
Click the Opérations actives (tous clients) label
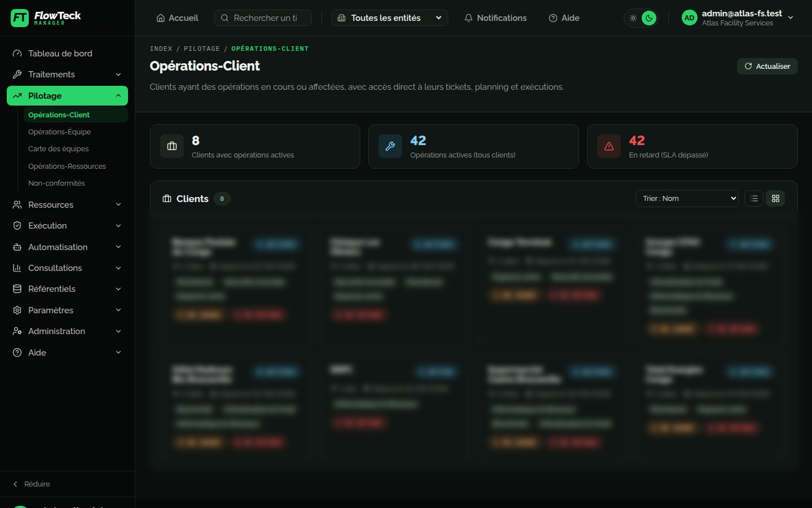(462, 155)
